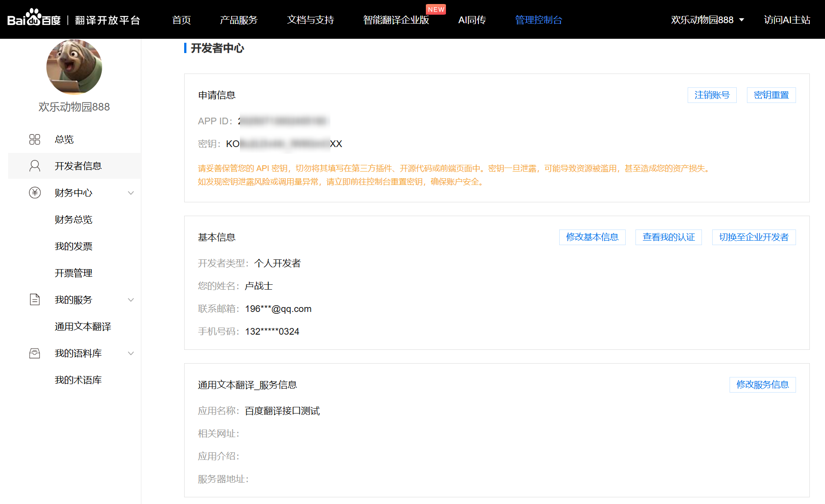Open AI同传 in top navigation

tap(472, 20)
